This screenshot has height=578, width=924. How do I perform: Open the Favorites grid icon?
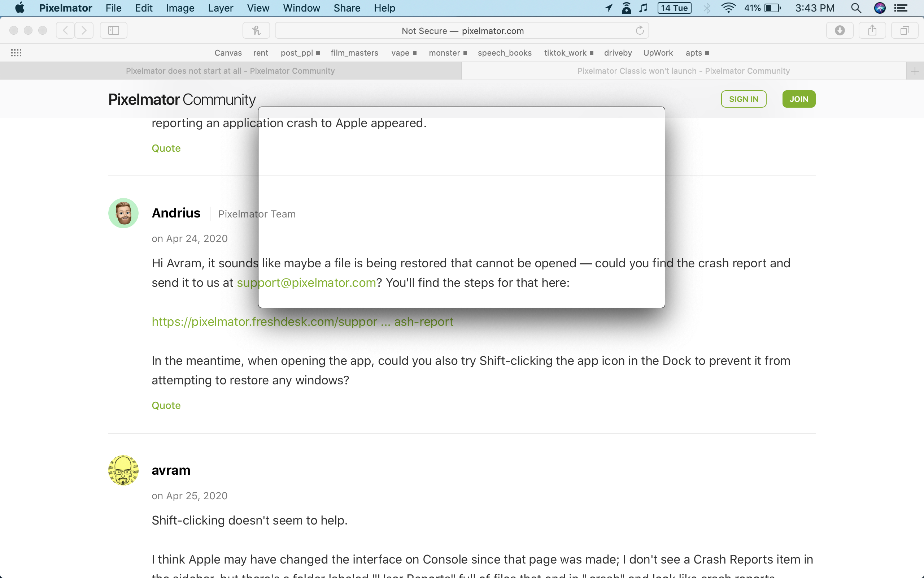click(16, 53)
